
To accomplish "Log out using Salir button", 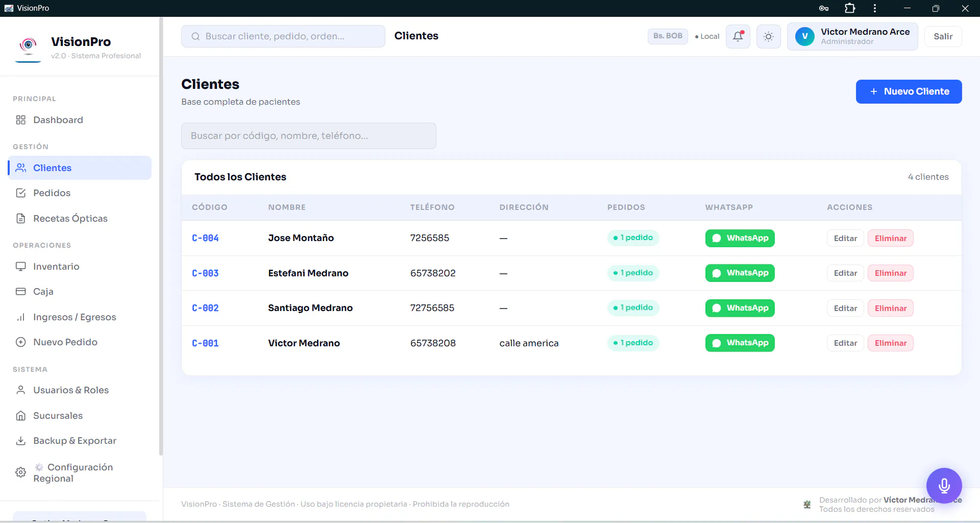I will point(943,36).
